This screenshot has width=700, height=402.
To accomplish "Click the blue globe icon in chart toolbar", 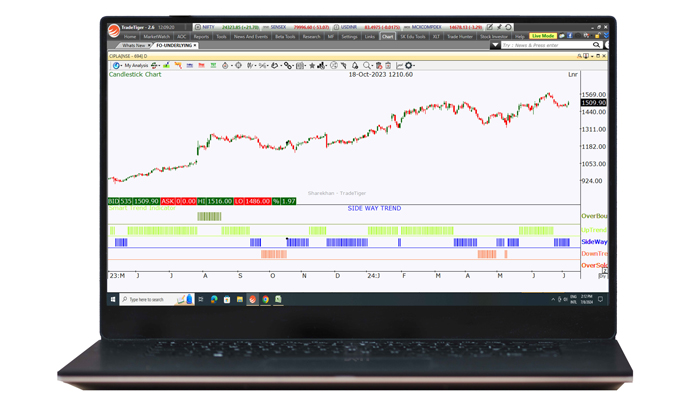I will tap(116, 66).
